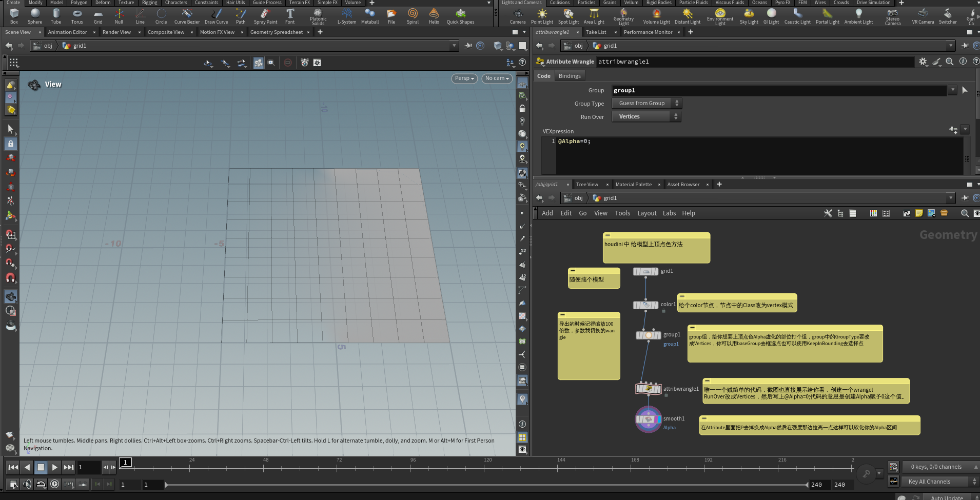
Task: Click the Spray Paint shelf tool
Action: 265,15
